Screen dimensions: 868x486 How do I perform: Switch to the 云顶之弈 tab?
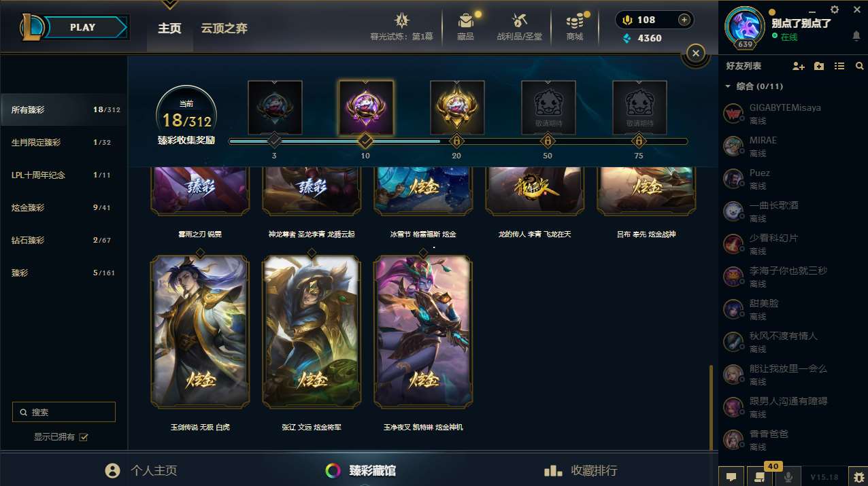(x=224, y=28)
